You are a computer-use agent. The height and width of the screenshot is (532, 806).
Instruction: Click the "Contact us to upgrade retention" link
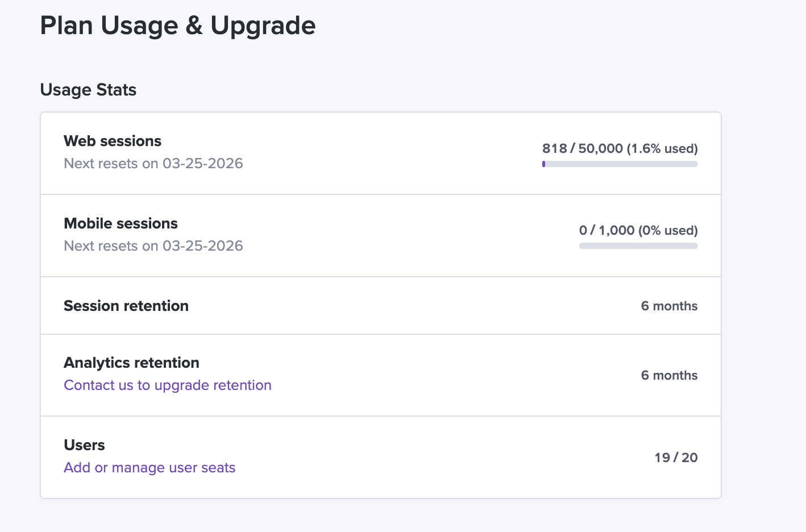(167, 385)
